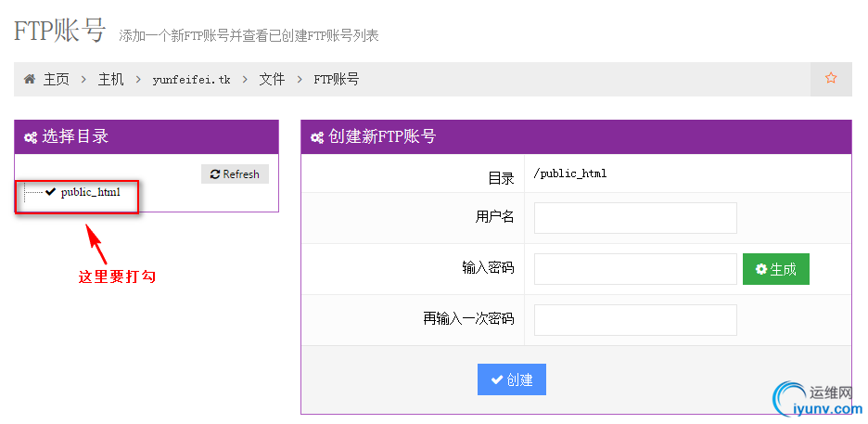Click gears icon in 创建新FTP账号 header
Viewport: 868px width, 424px height.
coord(317,137)
